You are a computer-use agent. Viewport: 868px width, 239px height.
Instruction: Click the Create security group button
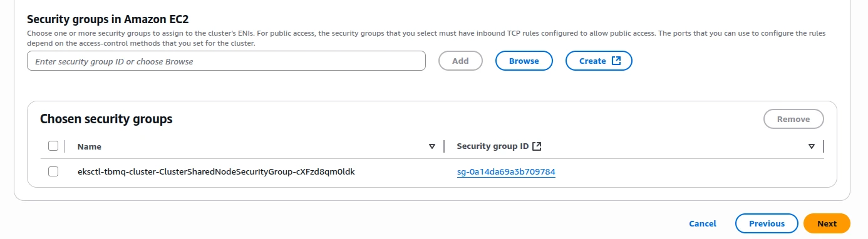[x=599, y=61]
